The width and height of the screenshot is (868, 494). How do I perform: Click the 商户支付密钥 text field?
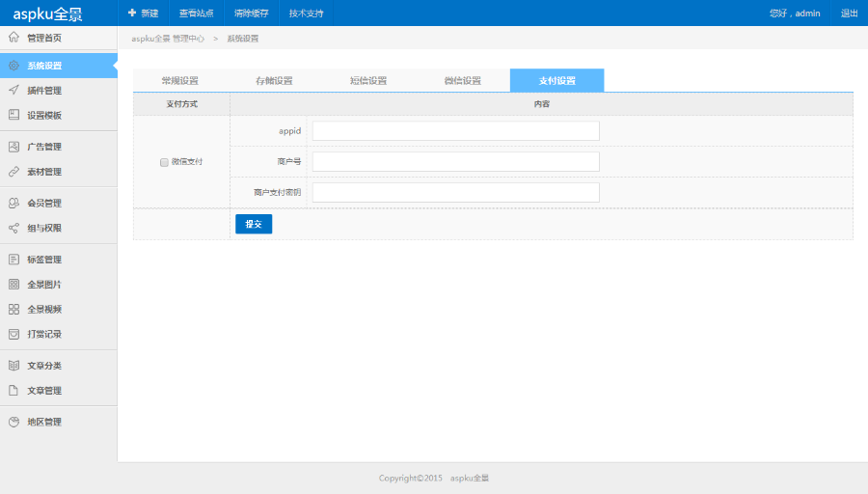(455, 193)
